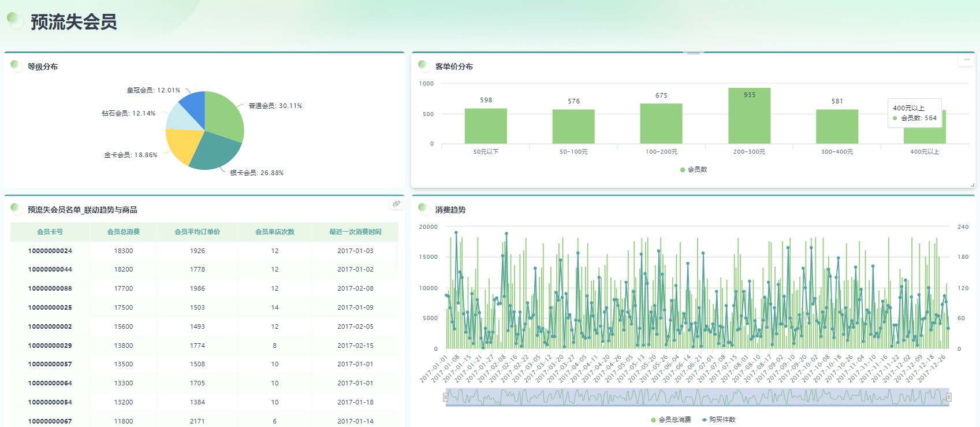Click date cell 2017-01-09
The width and height of the screenshot is (980, 427).
[355, 307]
